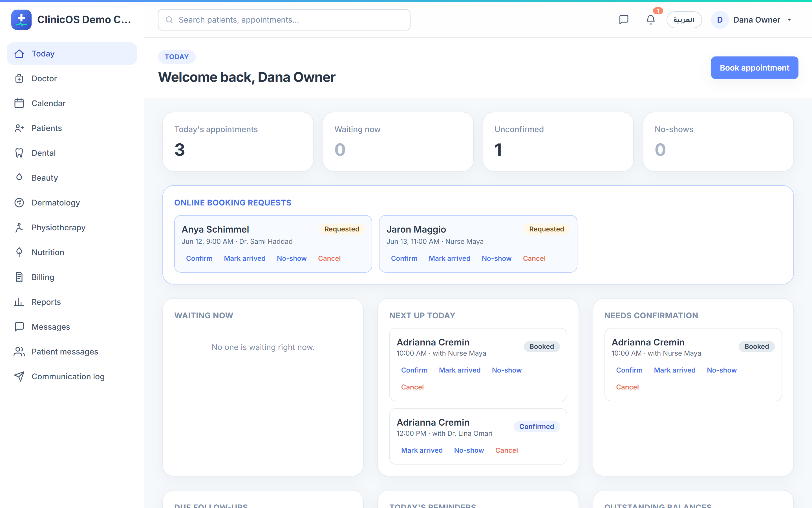The image size is (812, 508).
Task: Open the Physiotherapy sidebar icon
Action: (19, 228)
